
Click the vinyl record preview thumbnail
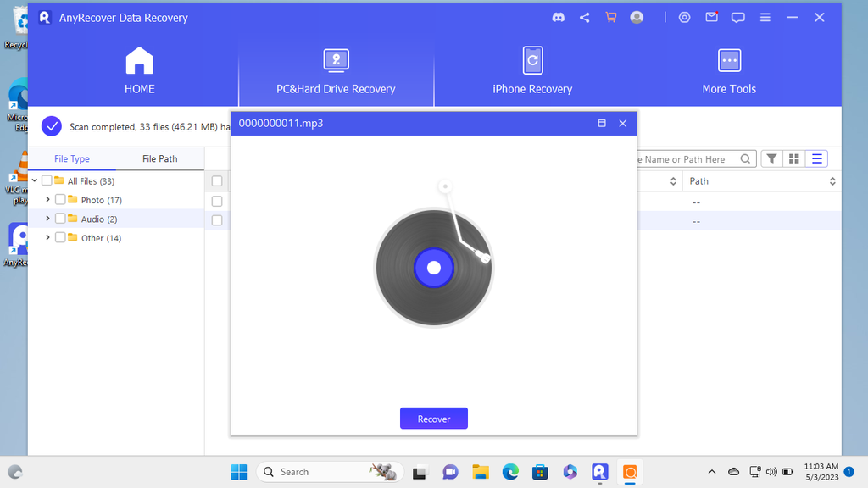[x=433, y=268]
